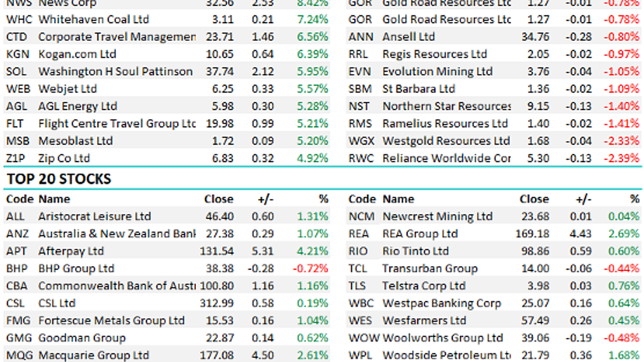
Task: Select the Newcrest Mining Ltd name
Action: tap(438, 216)
